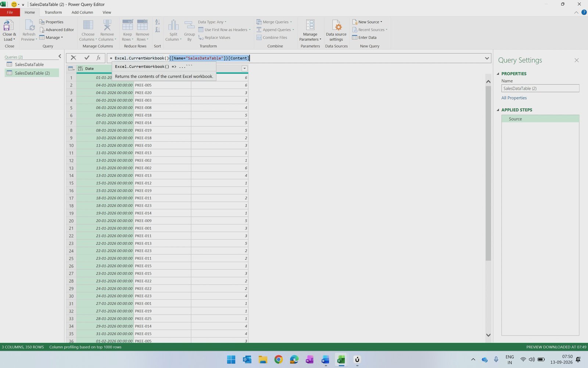Open the Quick Access Toolbar dropdown
Screen dimensions: 588x368
click(23, 5)
